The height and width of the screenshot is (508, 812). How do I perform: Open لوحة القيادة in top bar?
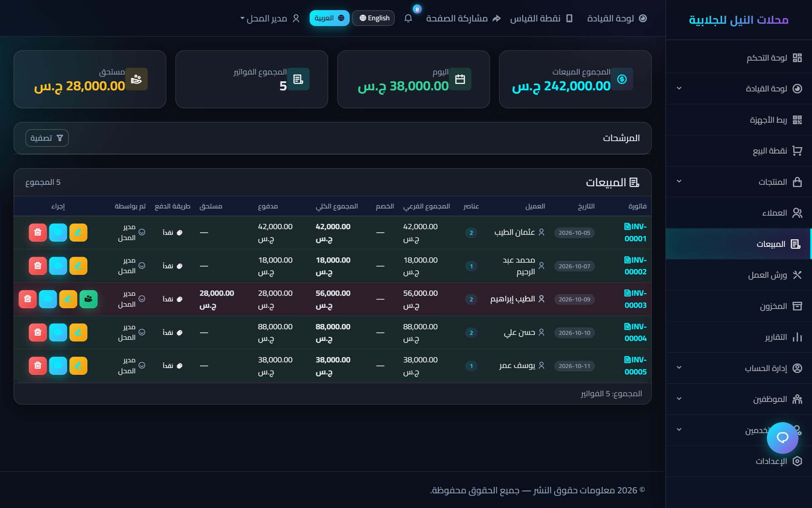coord(617,18)
